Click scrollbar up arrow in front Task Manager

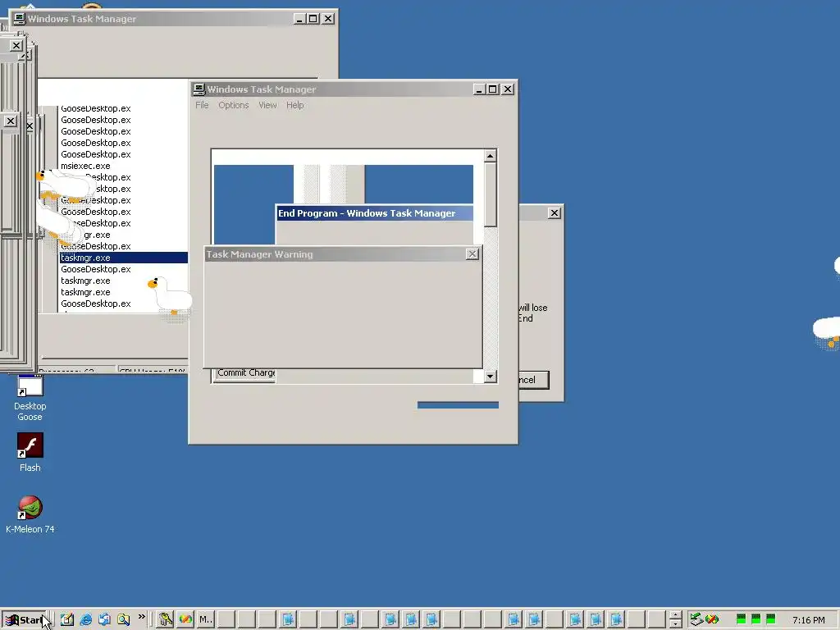click(491, 156)
